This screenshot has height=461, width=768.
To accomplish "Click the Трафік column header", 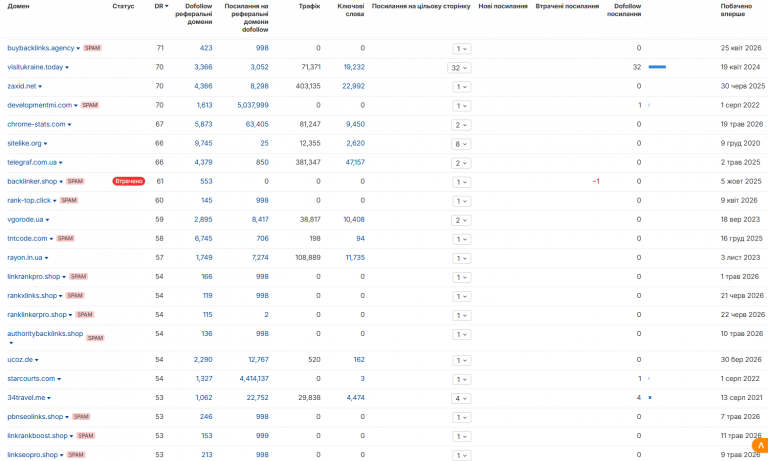I will (x=310, y=6).
